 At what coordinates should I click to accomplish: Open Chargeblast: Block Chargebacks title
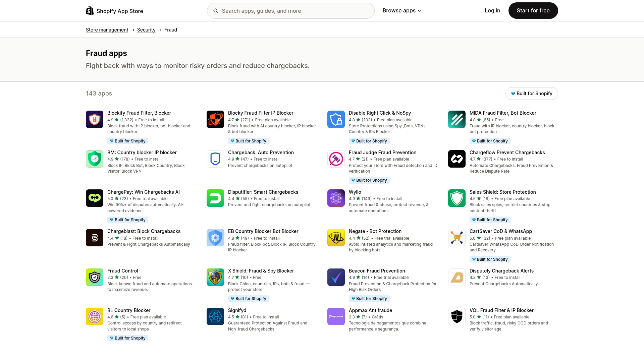click(144, 231)
